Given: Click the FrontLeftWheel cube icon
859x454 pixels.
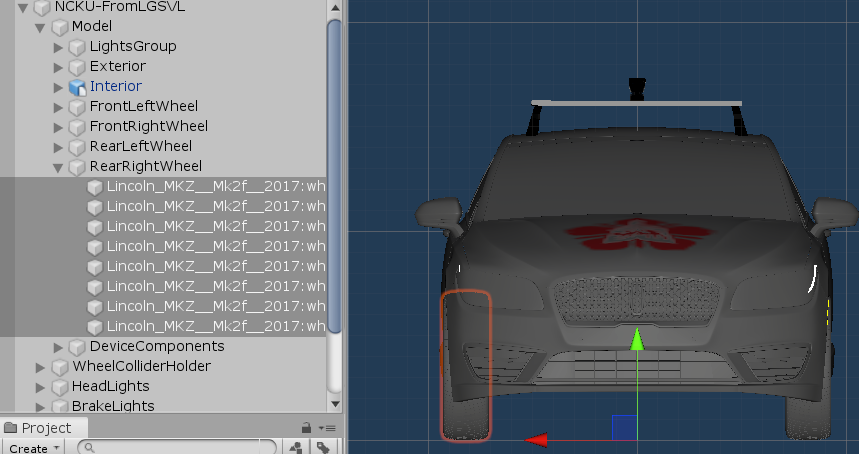Looking at the screenshot, I should (x=77, y=107).
